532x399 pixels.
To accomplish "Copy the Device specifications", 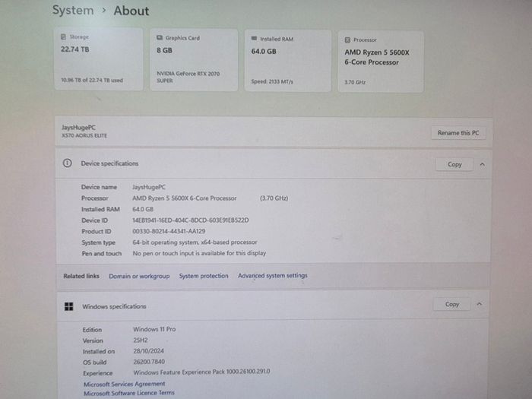I will tap(454, 164).
